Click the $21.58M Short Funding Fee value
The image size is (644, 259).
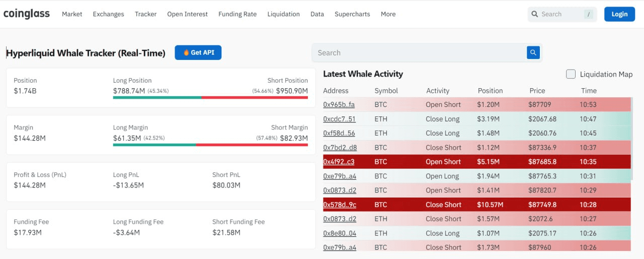(x=226, y=232)
